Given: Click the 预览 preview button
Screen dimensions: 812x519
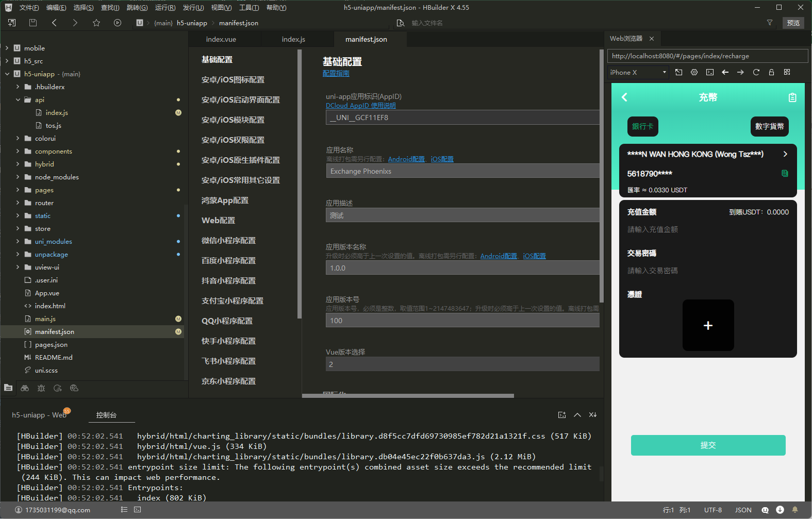Looking at the screenshot, I should pos(793,23).
